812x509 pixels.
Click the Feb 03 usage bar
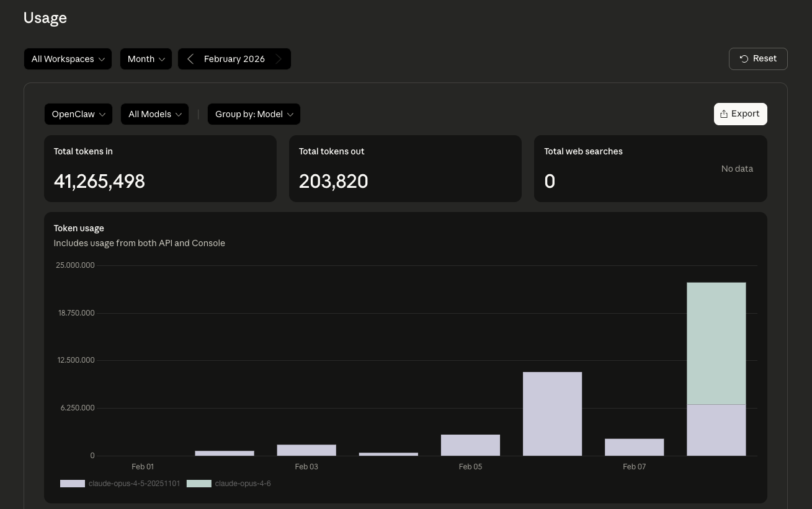click(306, 450)
